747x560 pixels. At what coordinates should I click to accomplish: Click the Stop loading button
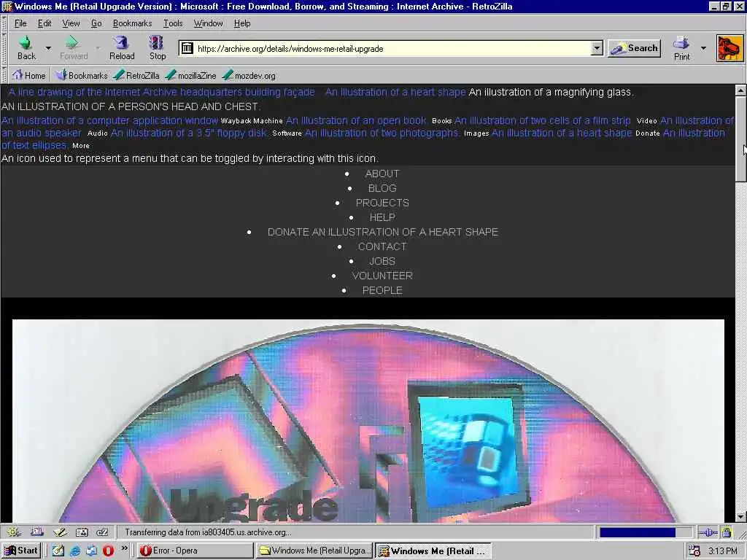pyautogui.click(x=158, y=48)
